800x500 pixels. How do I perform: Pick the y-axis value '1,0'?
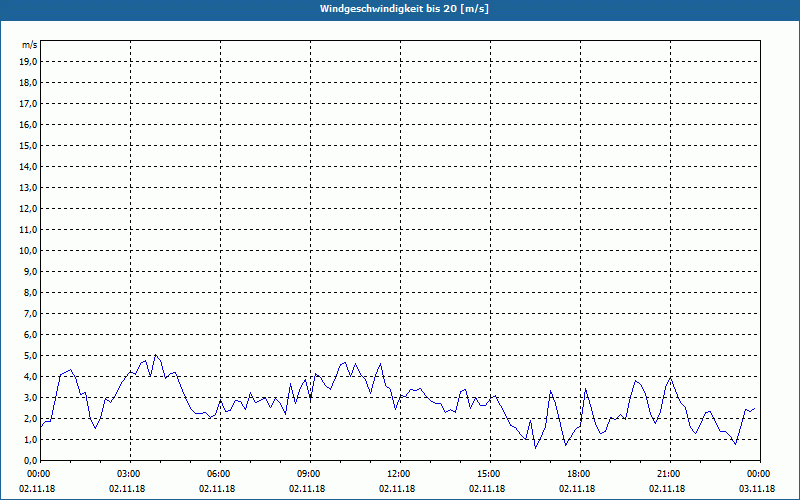tap(30, 439)
